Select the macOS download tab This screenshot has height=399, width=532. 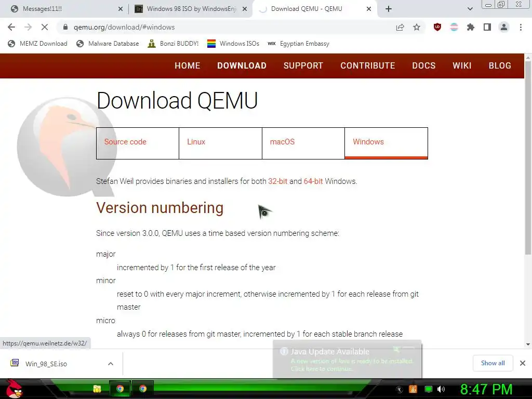click(x=303, y=143)
